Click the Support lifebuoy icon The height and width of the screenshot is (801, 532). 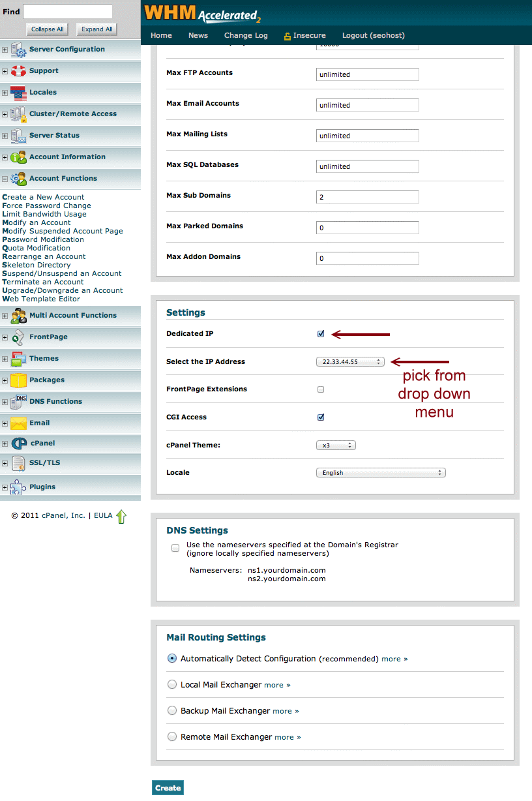18,71
